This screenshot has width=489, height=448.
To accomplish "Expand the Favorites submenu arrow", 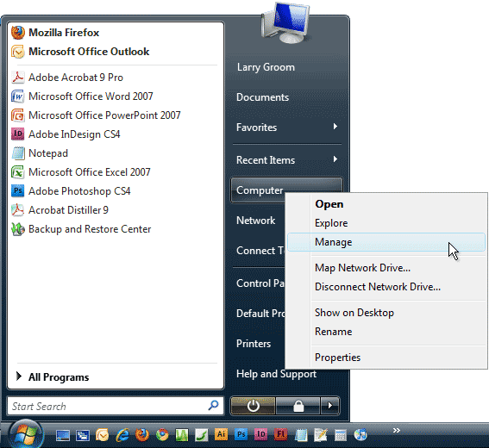I will 335,127.
